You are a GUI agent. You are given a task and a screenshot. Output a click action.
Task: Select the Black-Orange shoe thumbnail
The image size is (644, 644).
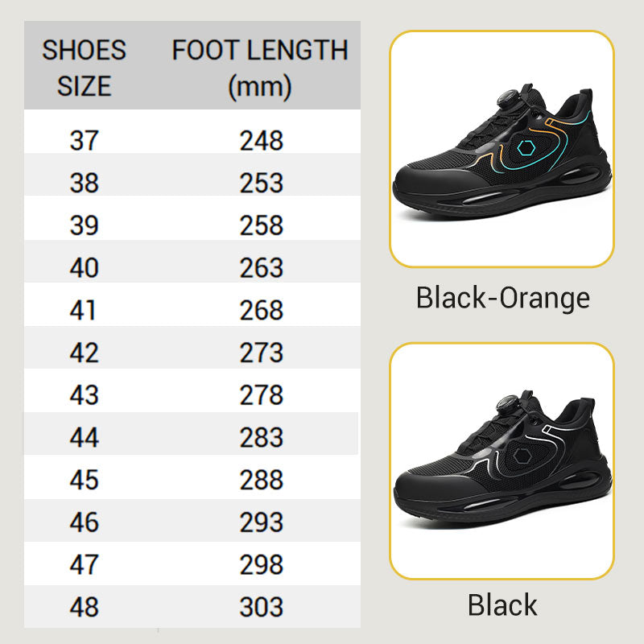tap(502, 149)
